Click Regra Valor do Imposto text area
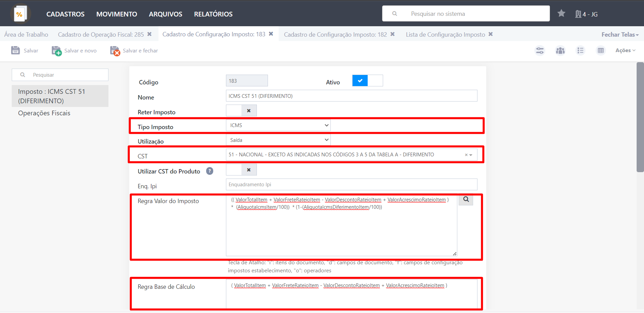Screen dimensions: 644x313 coord(341,226)
